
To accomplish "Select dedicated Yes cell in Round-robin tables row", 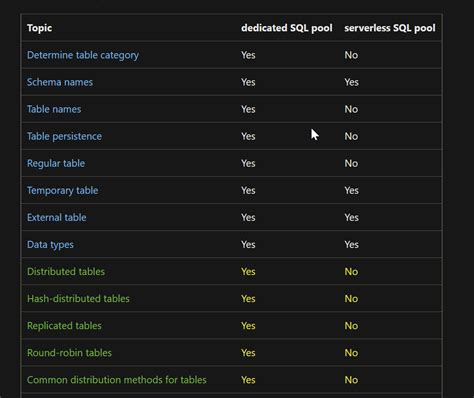I will click(248, 353).
